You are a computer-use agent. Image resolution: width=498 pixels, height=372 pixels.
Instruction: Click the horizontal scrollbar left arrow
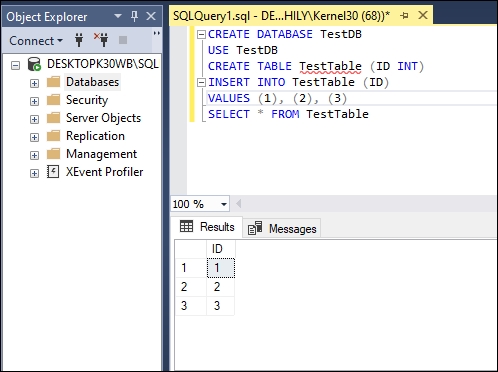pyautogui.click(x=239, y=204)
